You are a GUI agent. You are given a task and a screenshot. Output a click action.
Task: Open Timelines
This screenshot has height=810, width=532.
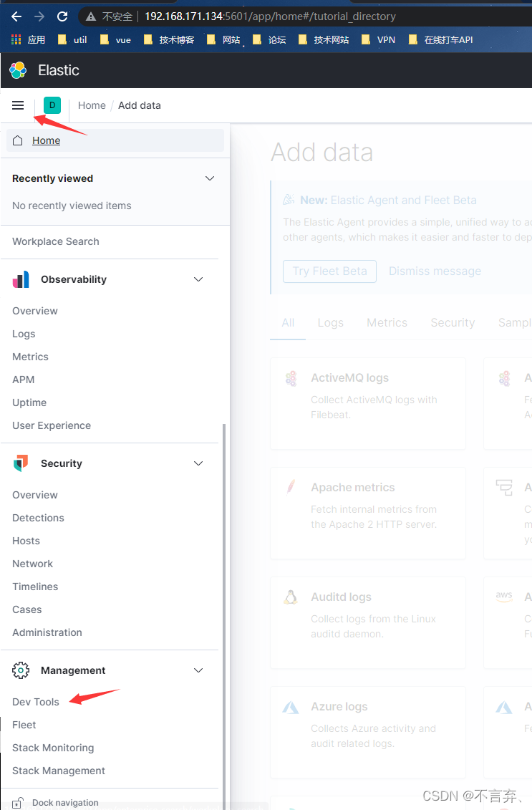35,587
